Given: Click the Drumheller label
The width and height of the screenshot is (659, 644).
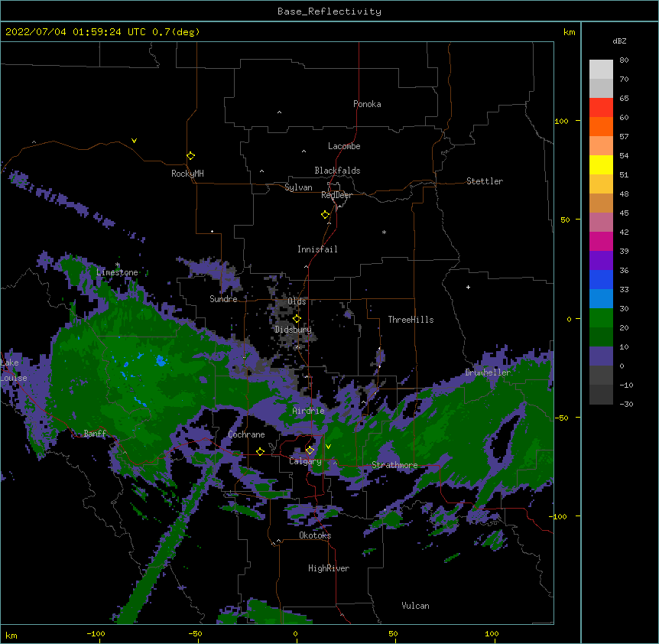Looking at the screenshot, I should (488, 372).
